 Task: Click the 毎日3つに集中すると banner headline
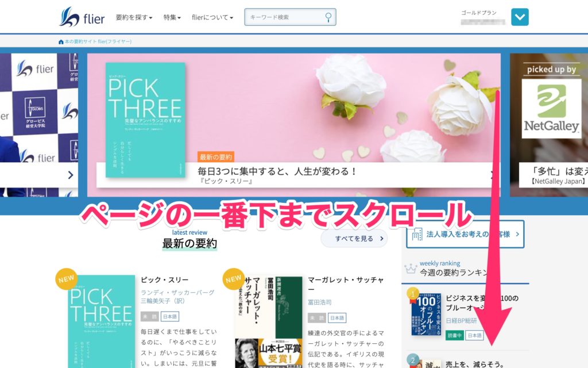[277, 171]
